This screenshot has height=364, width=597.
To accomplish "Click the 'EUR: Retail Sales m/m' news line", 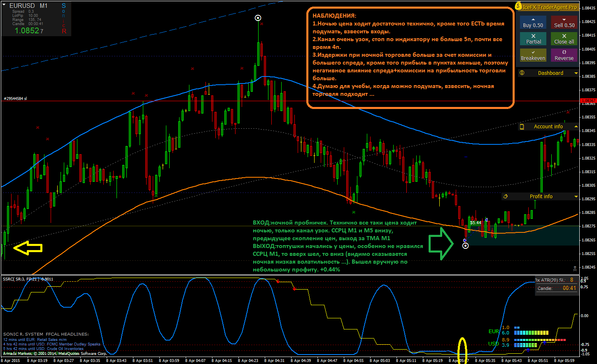I will 35,340.
